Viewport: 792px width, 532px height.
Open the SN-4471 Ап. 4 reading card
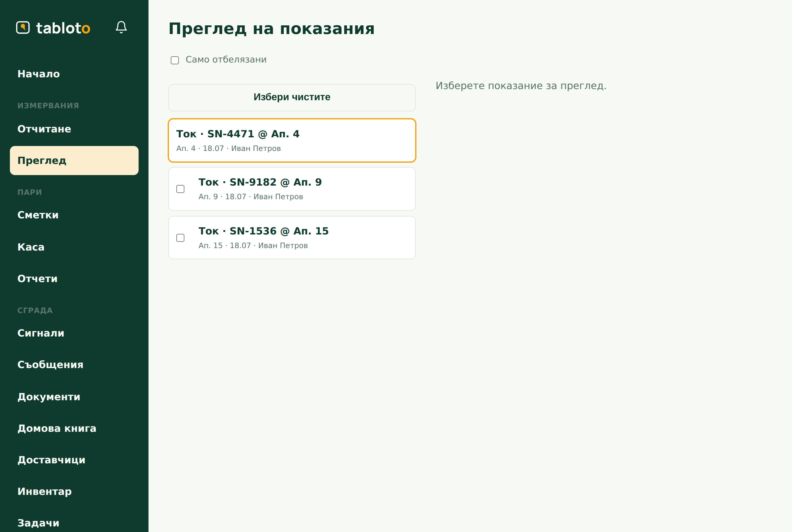click(x=292, y=140)
